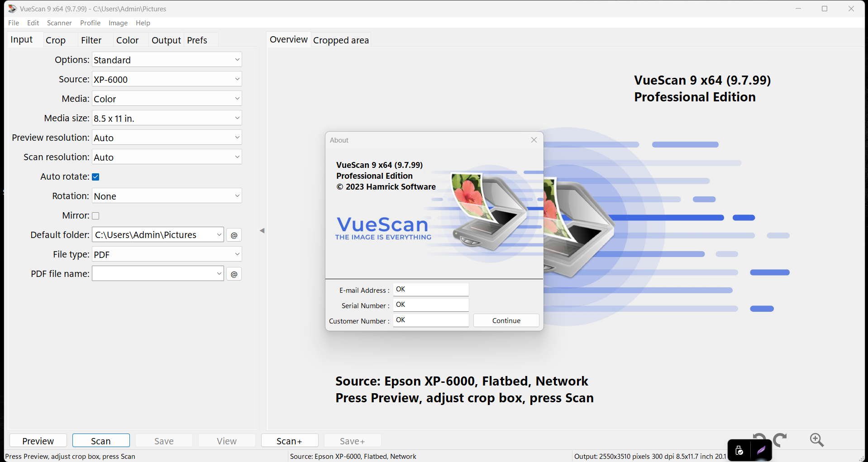
Task: Enable the Mirror checkbox
Action: coord(95,216)
